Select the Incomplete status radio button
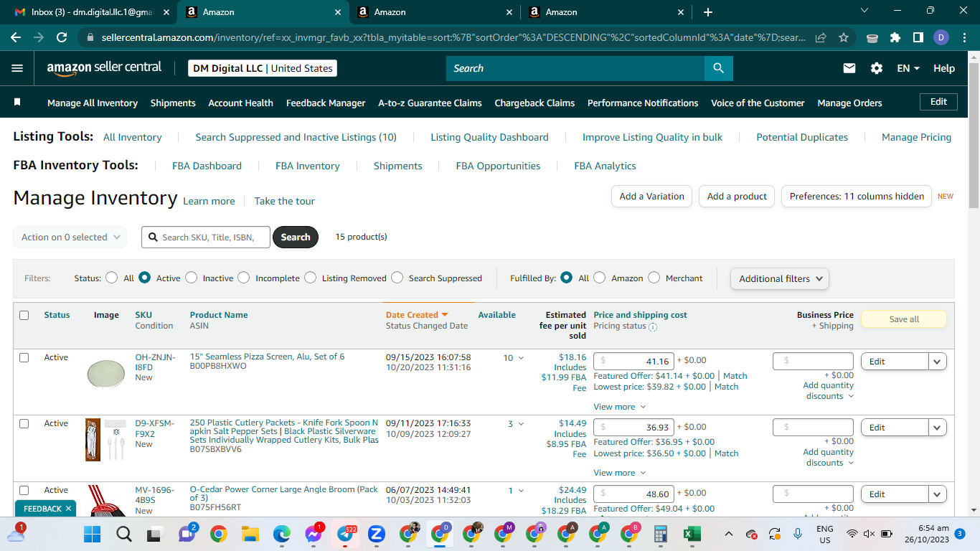980x551 pixels. 244,278
